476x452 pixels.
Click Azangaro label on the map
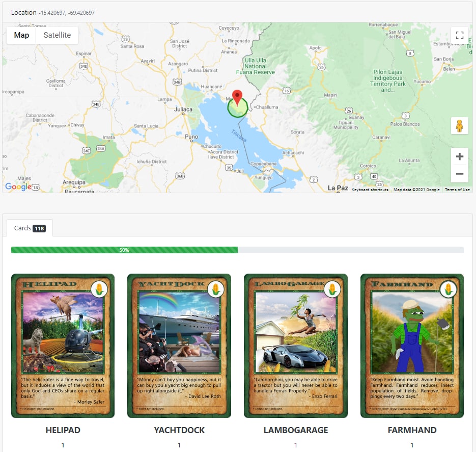[178, 64]
